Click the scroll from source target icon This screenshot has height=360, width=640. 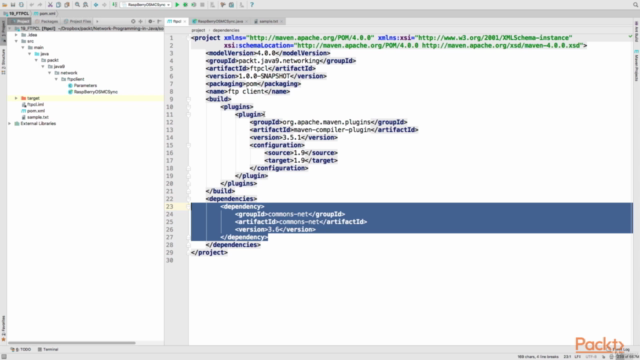click(133, 21)
